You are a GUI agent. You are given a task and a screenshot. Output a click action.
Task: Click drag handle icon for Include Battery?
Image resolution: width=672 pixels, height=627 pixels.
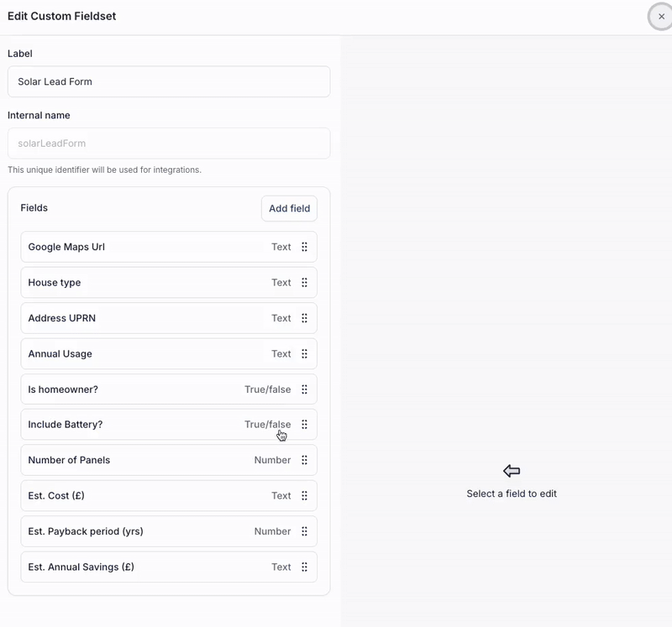coord(304,425)
